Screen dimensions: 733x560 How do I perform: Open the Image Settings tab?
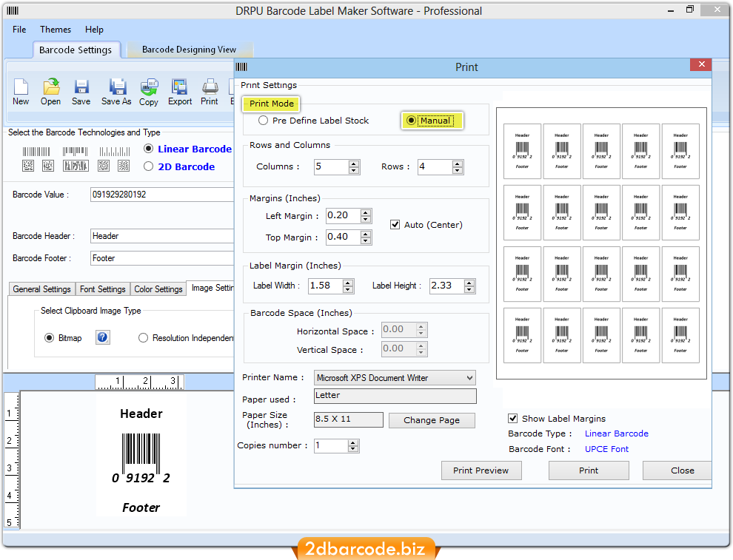[x=211, y=289]
